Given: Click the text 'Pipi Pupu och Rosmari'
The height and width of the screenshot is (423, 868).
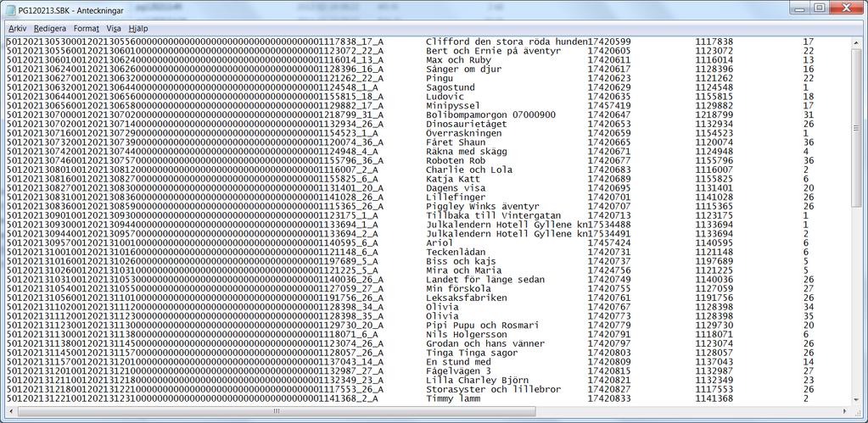Looking at the screenshot, I should (x=483, y=326).
